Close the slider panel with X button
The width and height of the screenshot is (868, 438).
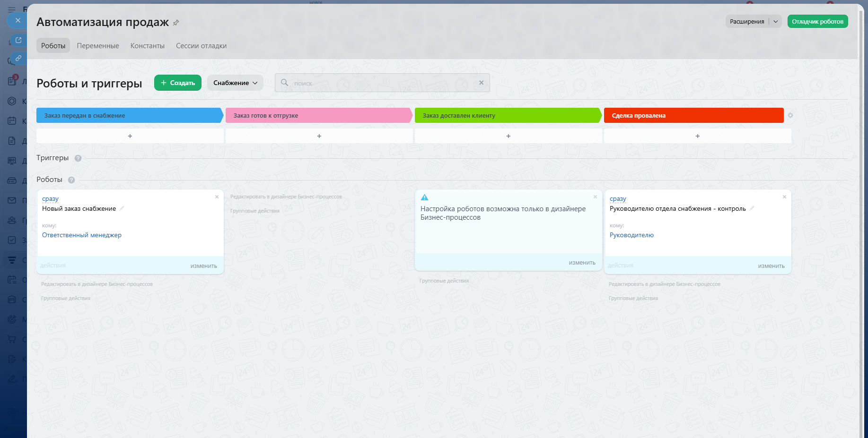pos(18,20)
